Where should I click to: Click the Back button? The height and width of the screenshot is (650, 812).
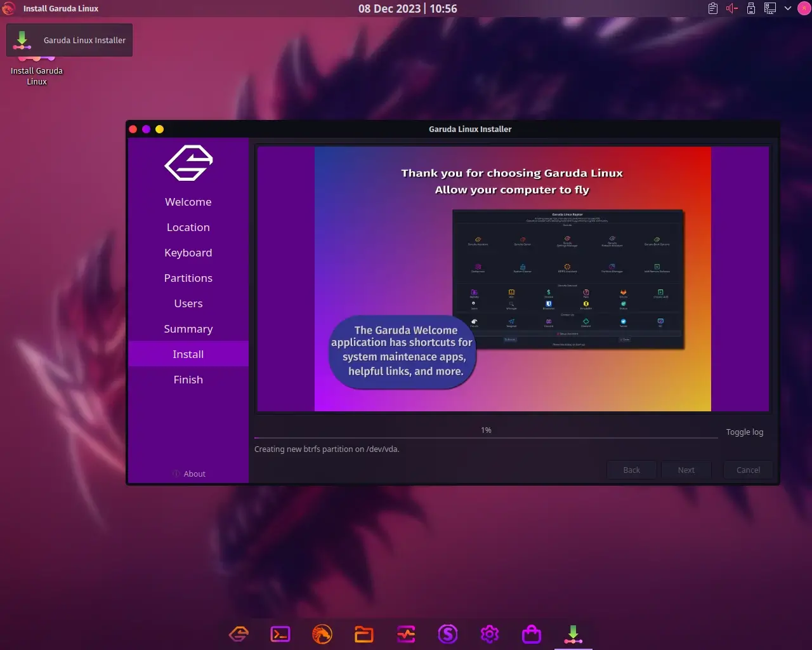point(632,470)
